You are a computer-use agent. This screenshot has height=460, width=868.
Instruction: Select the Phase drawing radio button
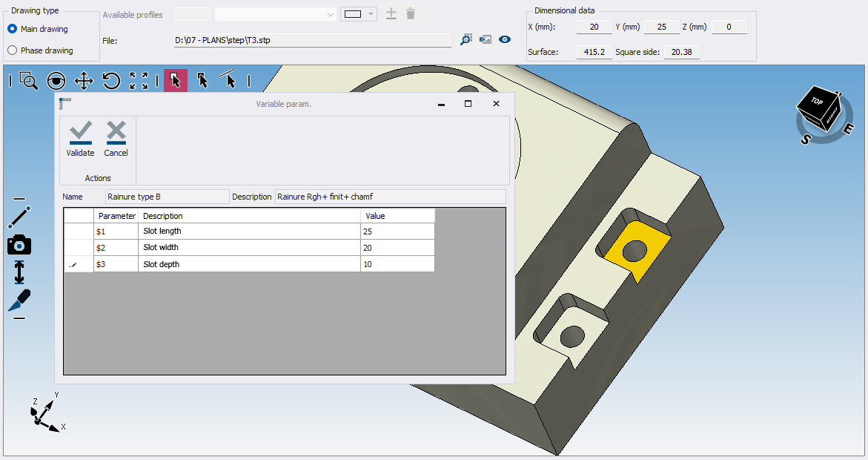pyautogui.click(x=13, y=50)
